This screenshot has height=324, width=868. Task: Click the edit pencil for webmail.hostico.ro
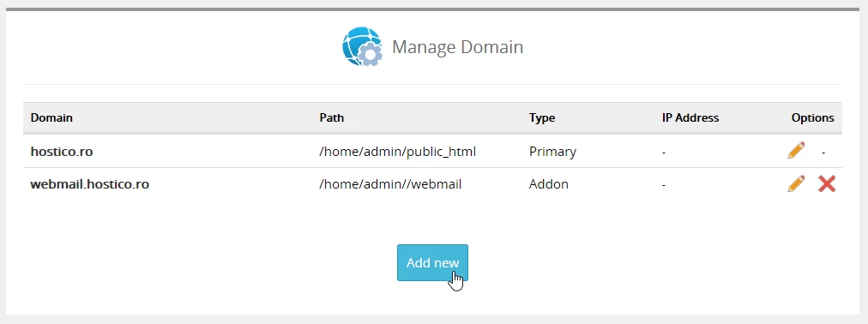click(x=796, y=183)
